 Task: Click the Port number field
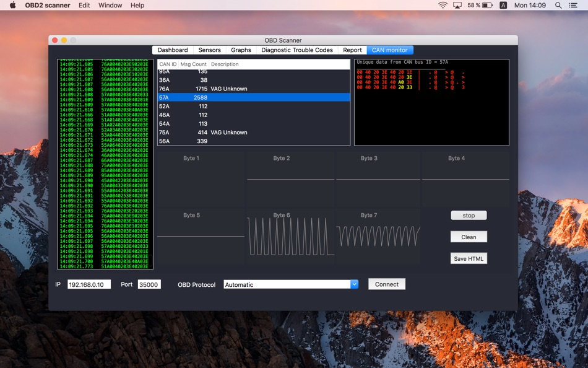[x=149, y=284]
